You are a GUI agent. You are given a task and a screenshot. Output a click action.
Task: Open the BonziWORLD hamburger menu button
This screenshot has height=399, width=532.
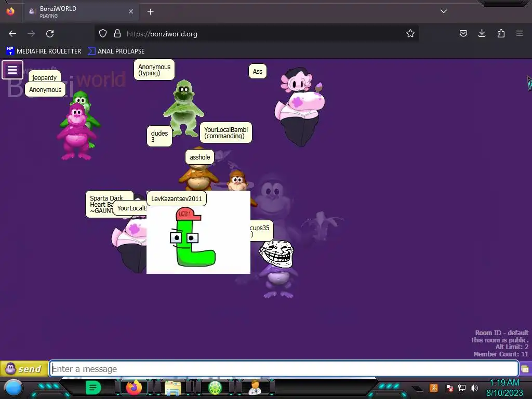[12, 70]
